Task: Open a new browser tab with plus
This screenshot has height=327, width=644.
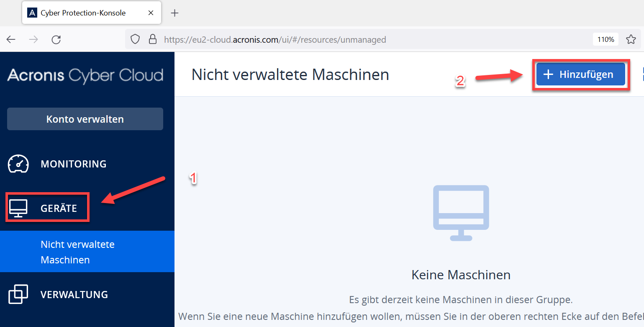Action: (x=175, y=13)
